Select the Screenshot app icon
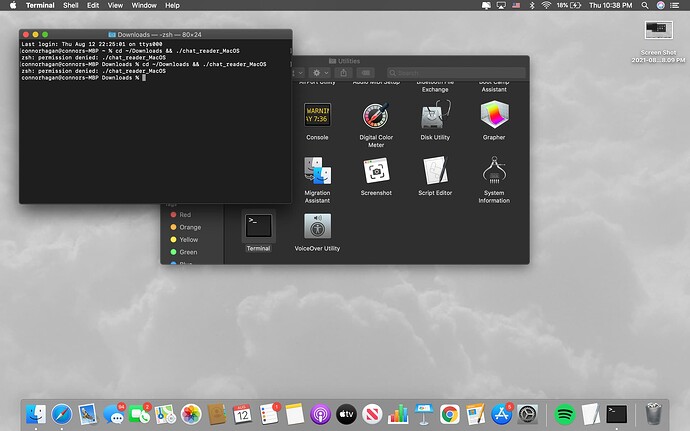 [376, 170]
